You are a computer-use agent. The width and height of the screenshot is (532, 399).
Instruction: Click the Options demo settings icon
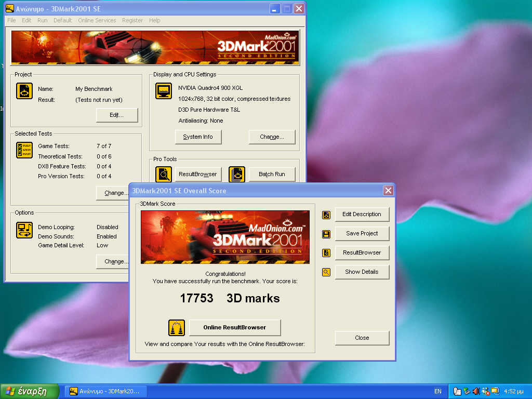[24, 230]
